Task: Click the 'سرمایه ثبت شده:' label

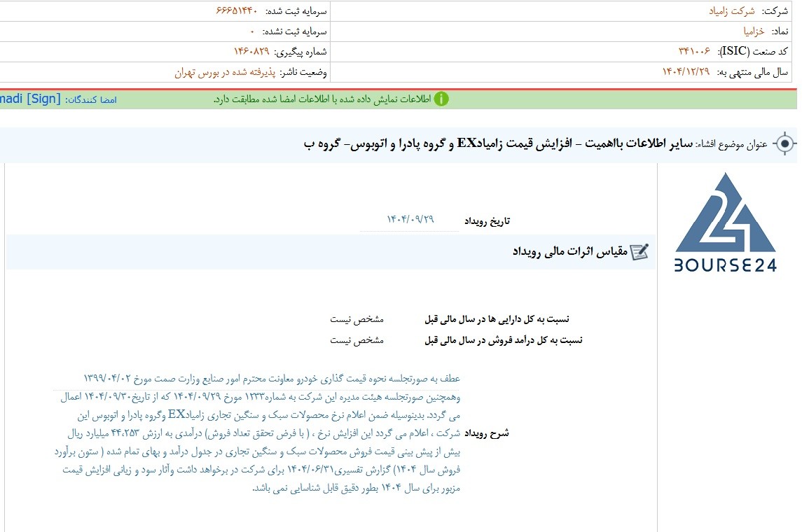Action: coord(296,10)
